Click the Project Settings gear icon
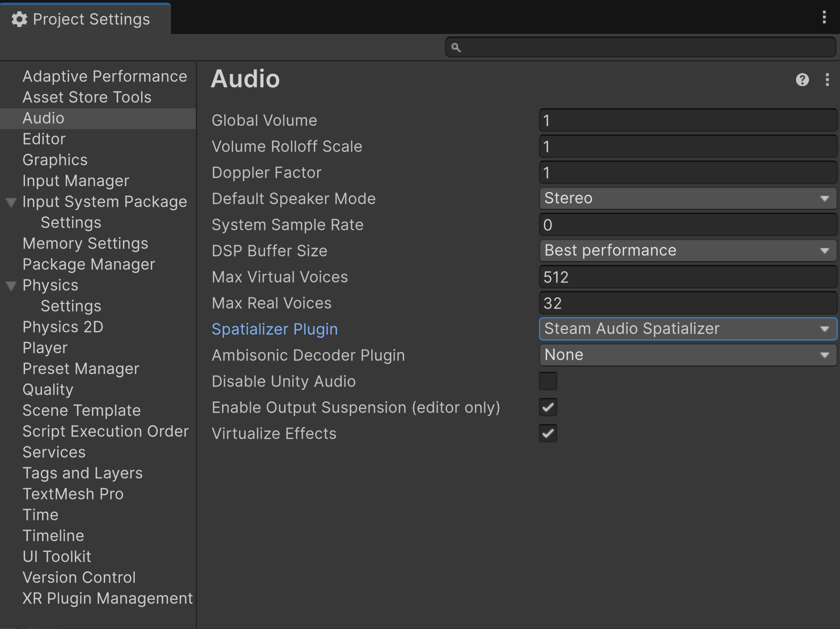This screenshot has height=629, width=840. click(19, 19)
